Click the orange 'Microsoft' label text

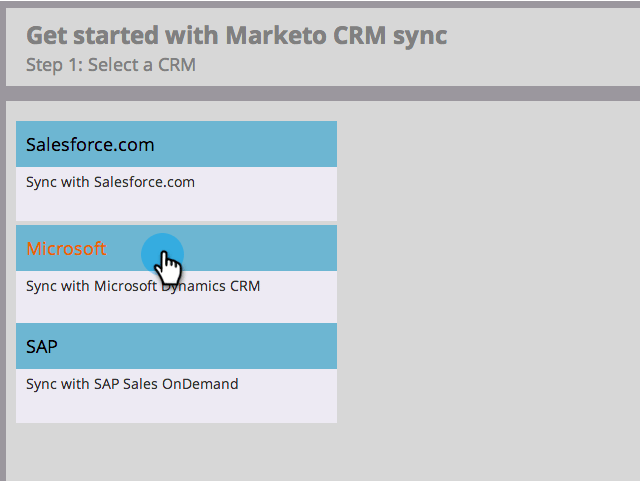tap(66, 248)
